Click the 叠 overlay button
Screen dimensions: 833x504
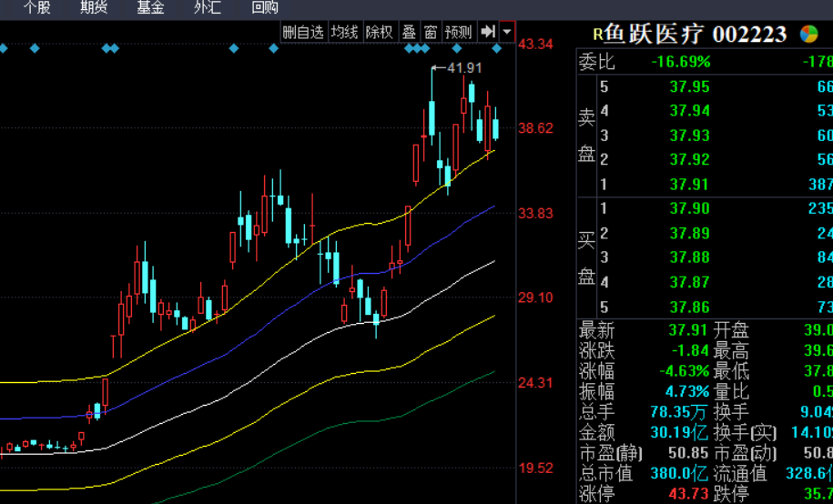coord(409,32)
